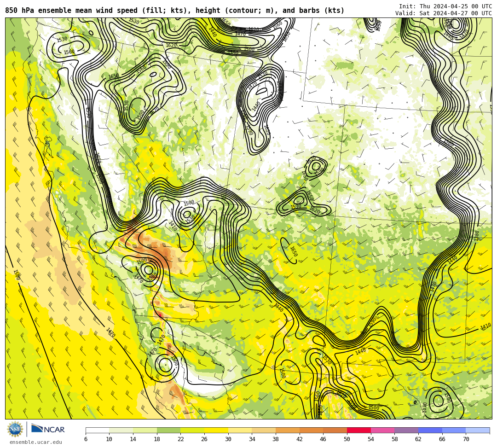
Task: Click the 1380 contour label on eastern trough
Action: click(477, 236)
